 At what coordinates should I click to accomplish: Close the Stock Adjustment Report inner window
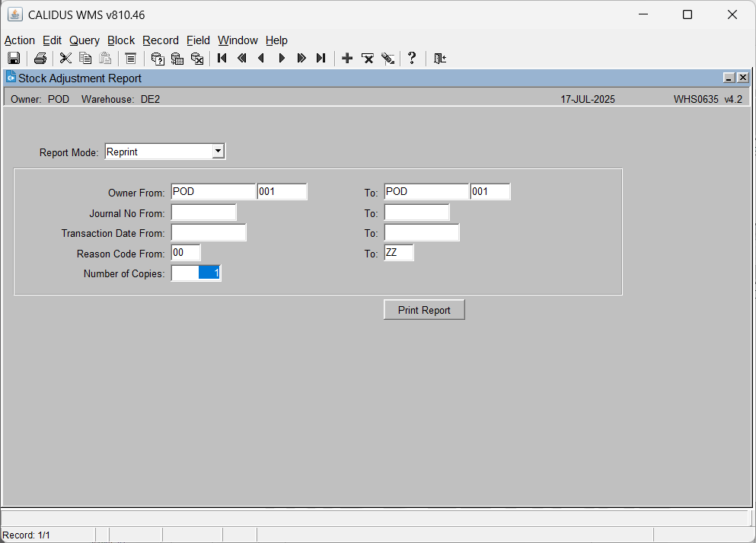[x=743, y=77]
